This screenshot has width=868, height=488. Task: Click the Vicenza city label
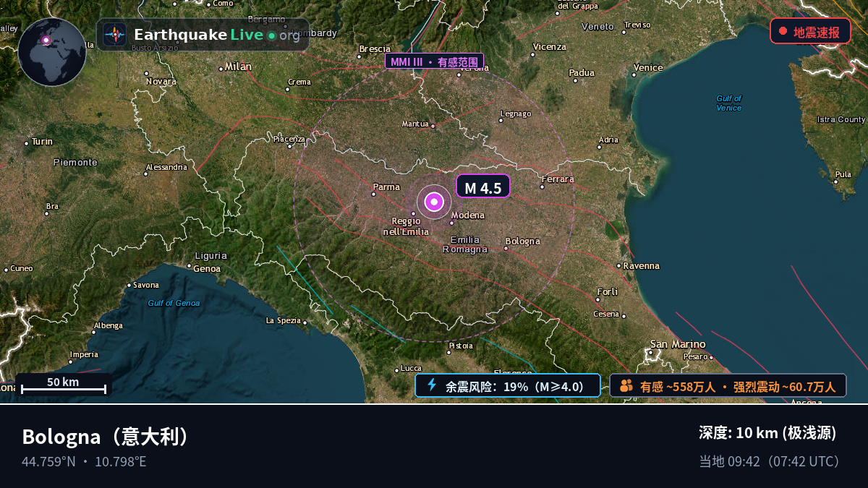click(550, 47)
